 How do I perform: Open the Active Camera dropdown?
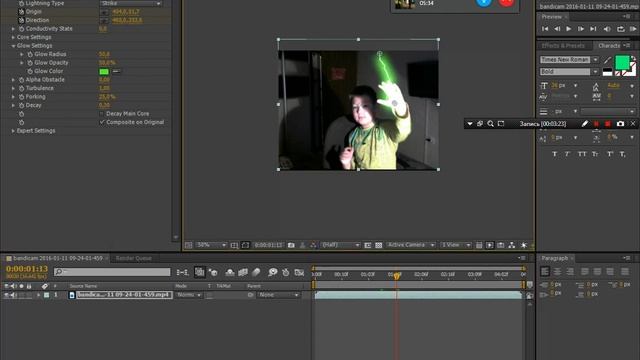point(410,245)
